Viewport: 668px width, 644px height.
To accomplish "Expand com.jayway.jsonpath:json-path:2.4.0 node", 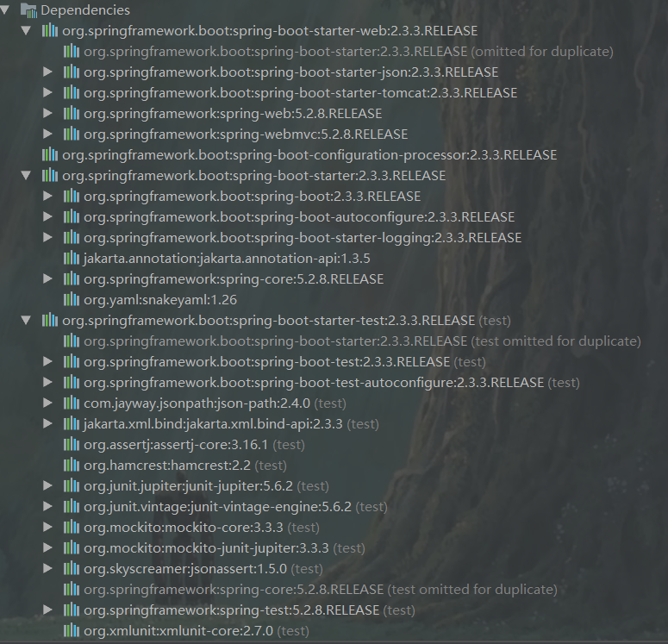I will pos(47,403).
